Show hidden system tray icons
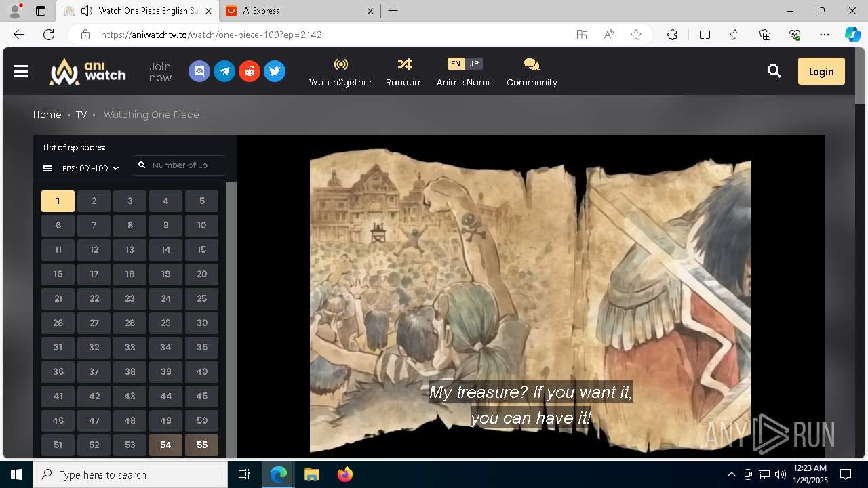868x488 pixels. 731,474
